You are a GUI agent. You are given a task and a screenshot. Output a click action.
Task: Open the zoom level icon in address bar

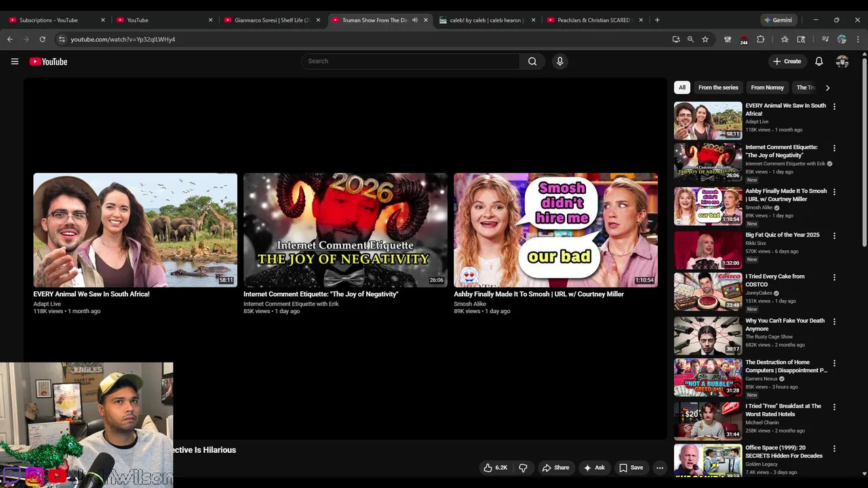tap(690, 39)
